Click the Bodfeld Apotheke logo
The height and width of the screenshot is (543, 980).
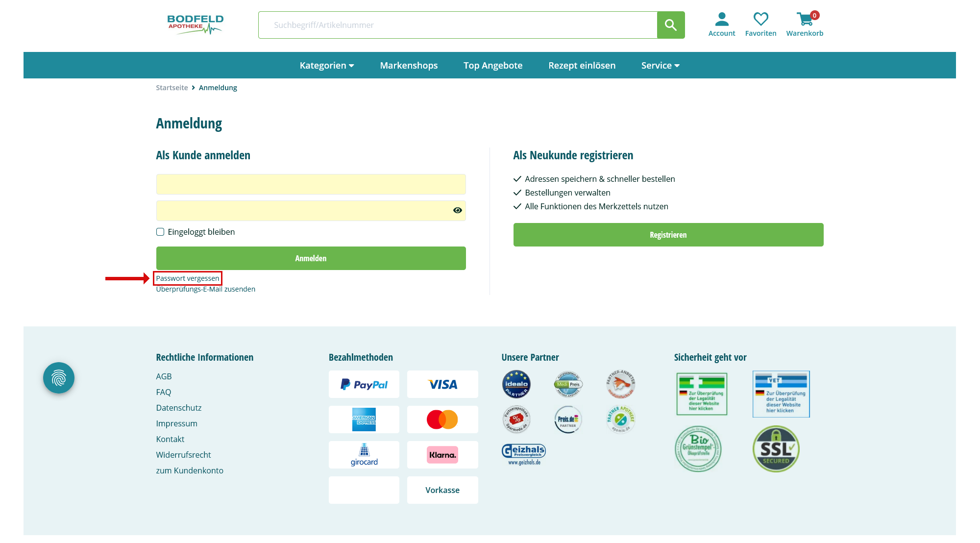click(195, 25)
